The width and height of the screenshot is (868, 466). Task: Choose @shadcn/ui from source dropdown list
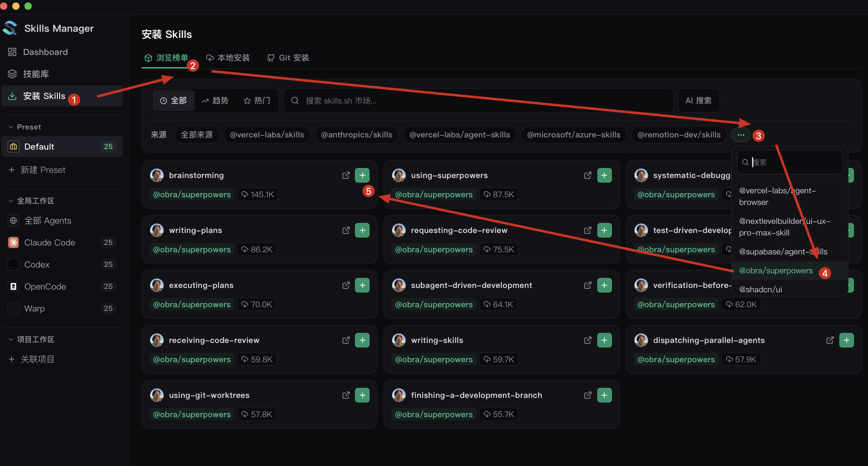coord(761,289)
